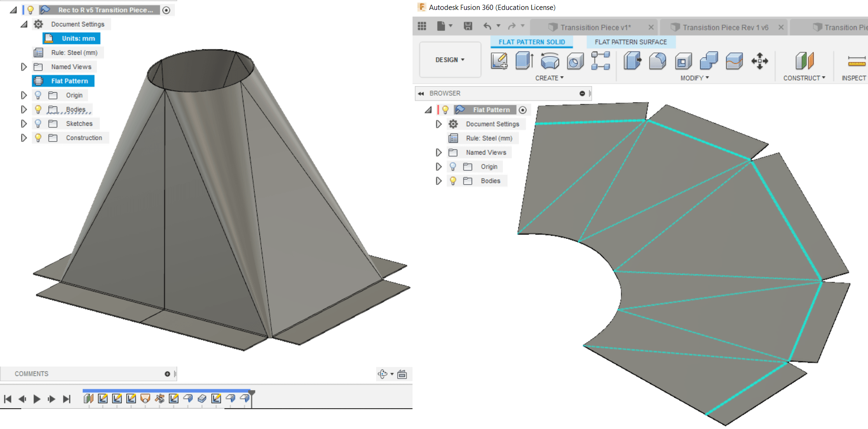Viewport: 868px width, 429px height.
Task: Switch to the FLAT PATTERN SURFACE tab
Action: 630,42
